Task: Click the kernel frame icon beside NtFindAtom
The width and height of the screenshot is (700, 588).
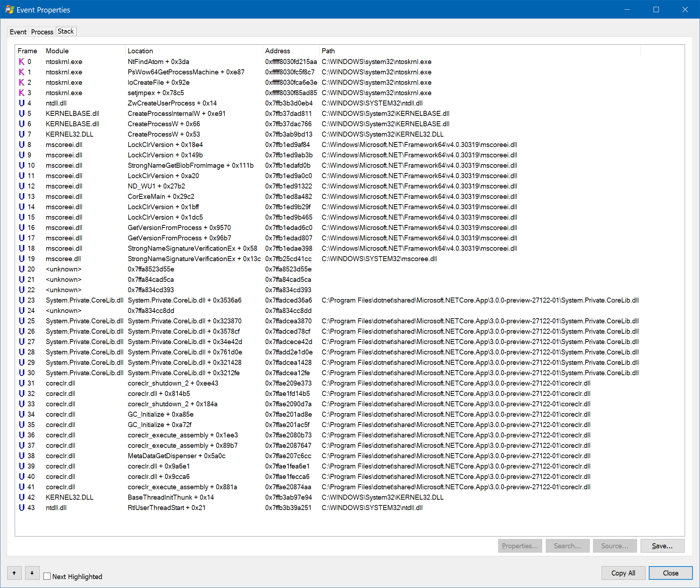Action: tap(22, 62)
